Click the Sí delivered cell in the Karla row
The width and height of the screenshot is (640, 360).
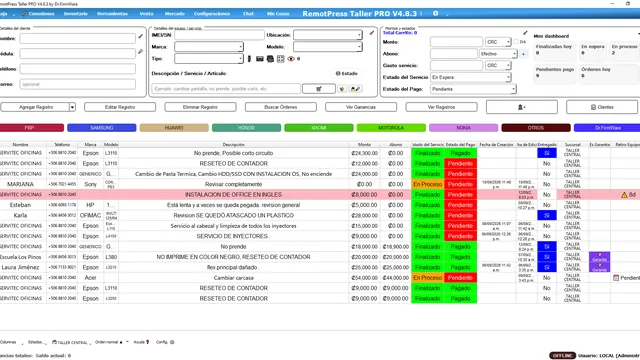click(x=547, y=215)
